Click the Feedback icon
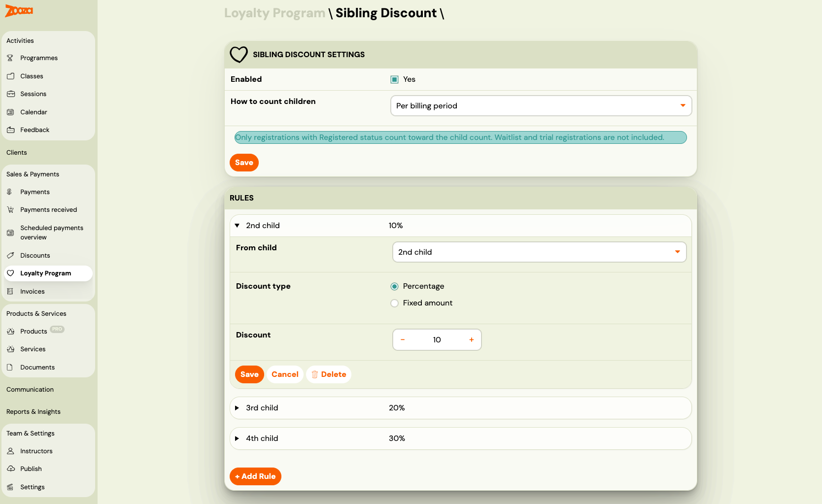The width and height of the screenshot is (822, 504). [11, 130]
